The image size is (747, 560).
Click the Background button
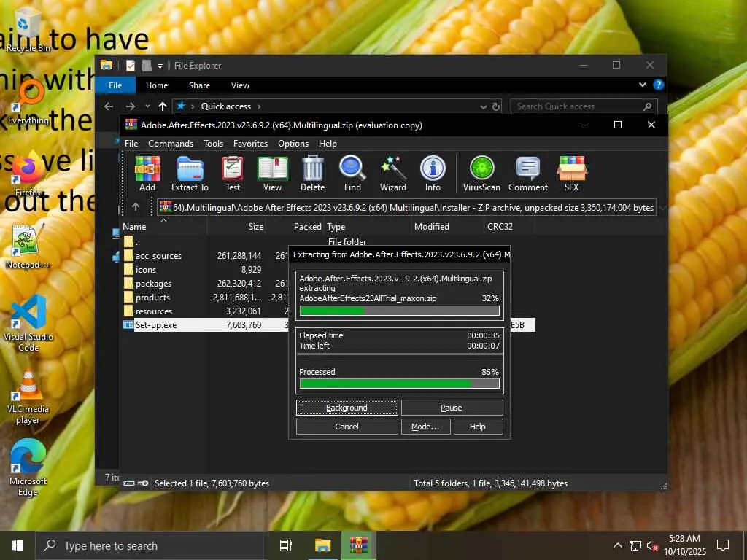(x=347, y=408)
